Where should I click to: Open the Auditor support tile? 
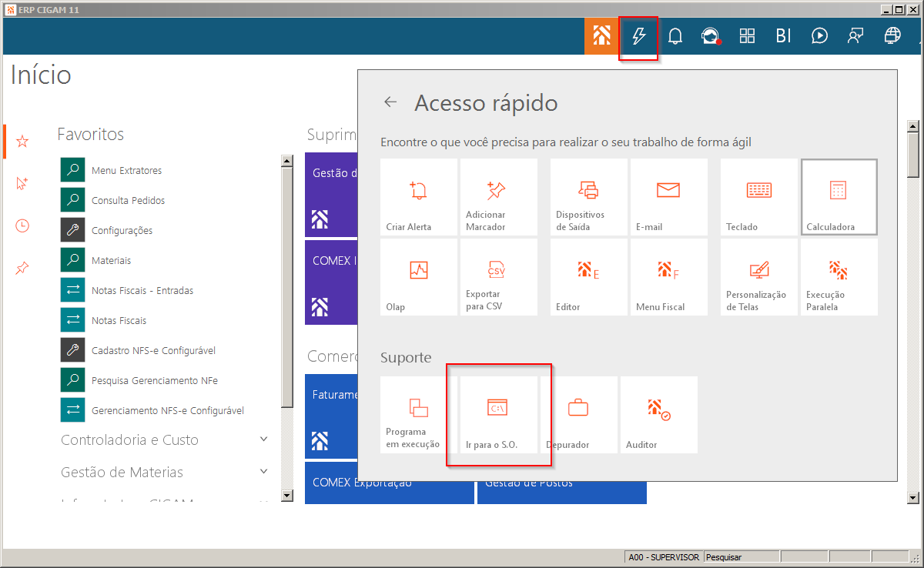point(659,415)
